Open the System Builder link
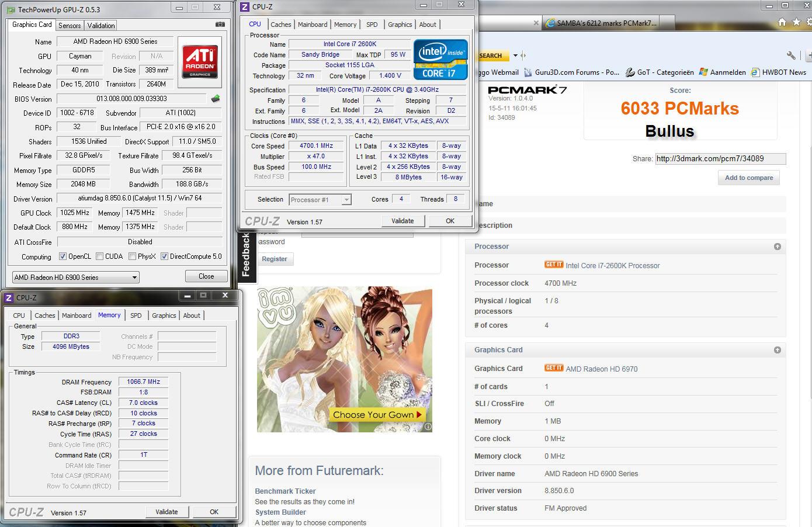The height and width of the screenshot is (527, 812). (x=280, y=512)
